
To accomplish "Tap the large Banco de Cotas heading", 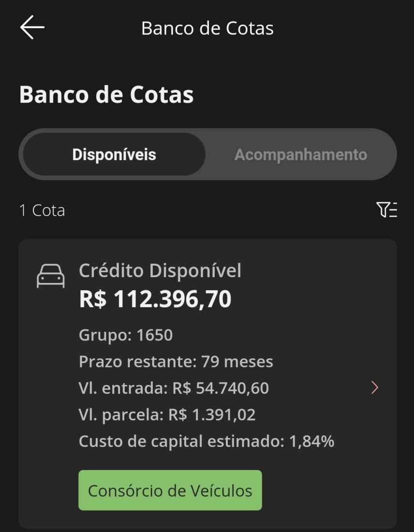I will [x=106, y=94].
